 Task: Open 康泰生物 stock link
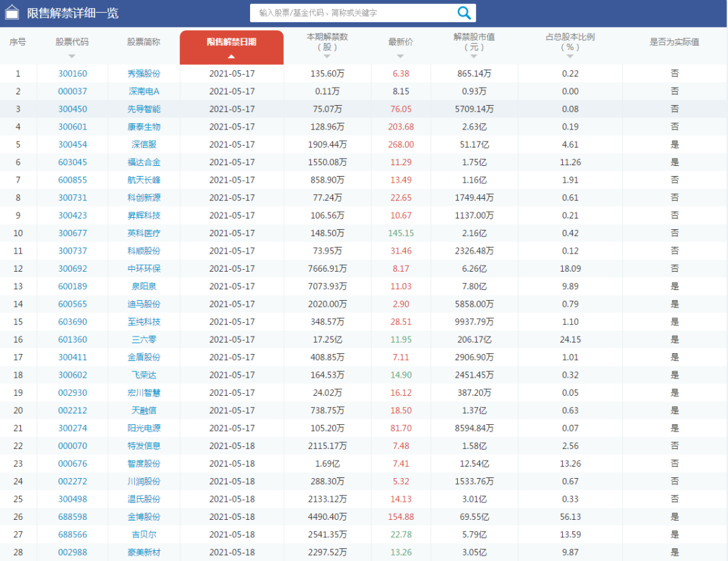pos(144,126)
